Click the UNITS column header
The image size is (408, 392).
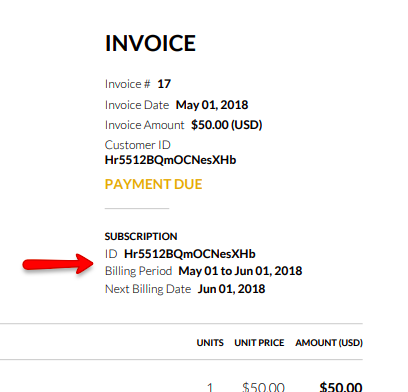point(210,343)
